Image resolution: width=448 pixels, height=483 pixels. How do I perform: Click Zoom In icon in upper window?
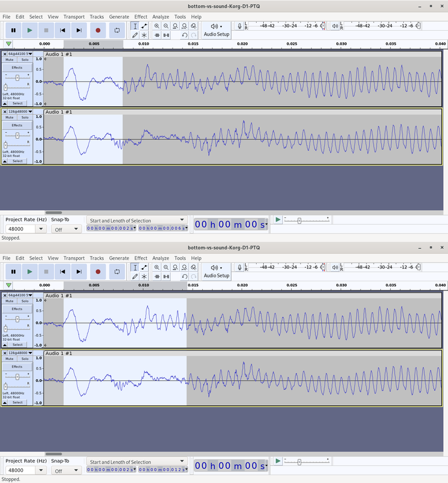click(157, 26)
